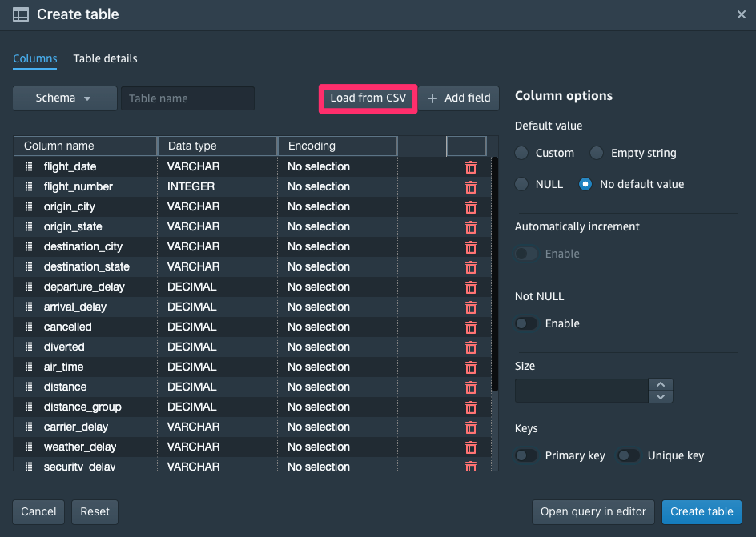Turn on Primary key toggle
The image size is (756, 537).
point(526,455)
